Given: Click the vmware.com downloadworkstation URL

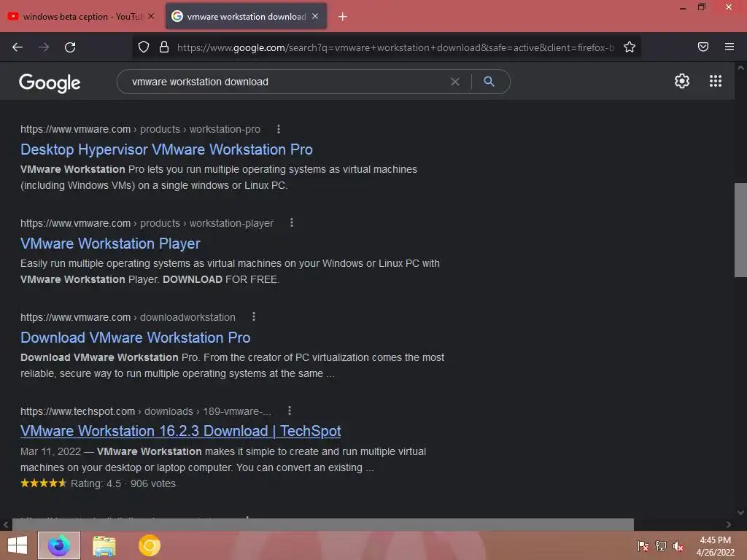Looking at the screenshot, I should [x=128, y=317].
